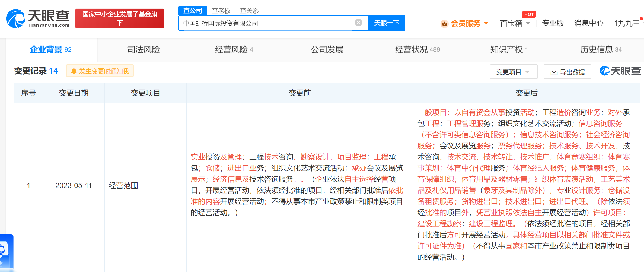Click the crown icon beside 会员服务
This screenshot has height=272, width=644.
coord(444,24)
